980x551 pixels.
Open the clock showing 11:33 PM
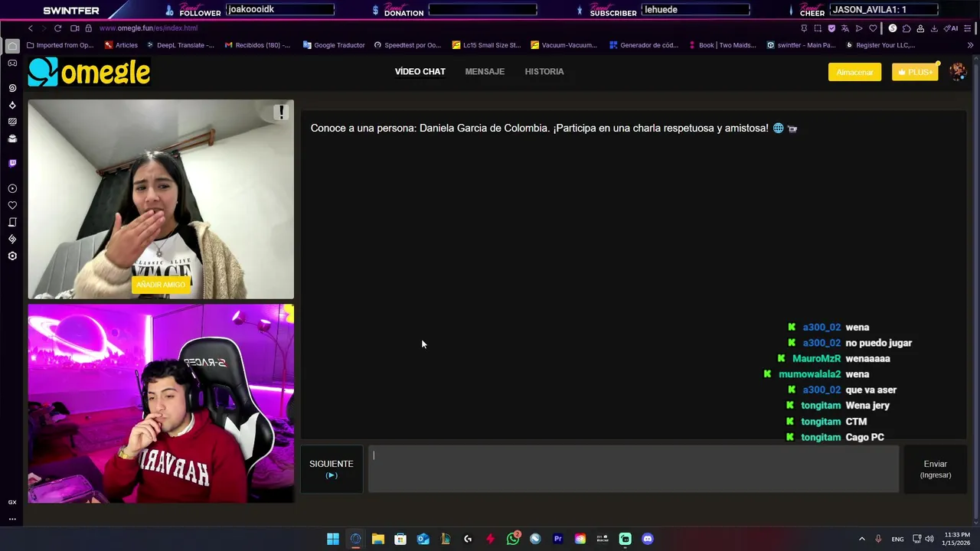click(x=956, y=539)
